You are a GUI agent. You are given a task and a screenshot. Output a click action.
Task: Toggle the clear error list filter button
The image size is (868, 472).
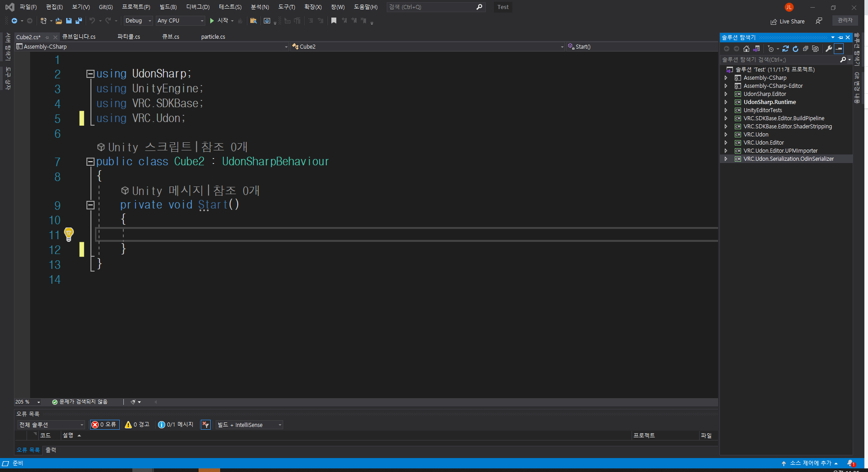tap(206, 425)
